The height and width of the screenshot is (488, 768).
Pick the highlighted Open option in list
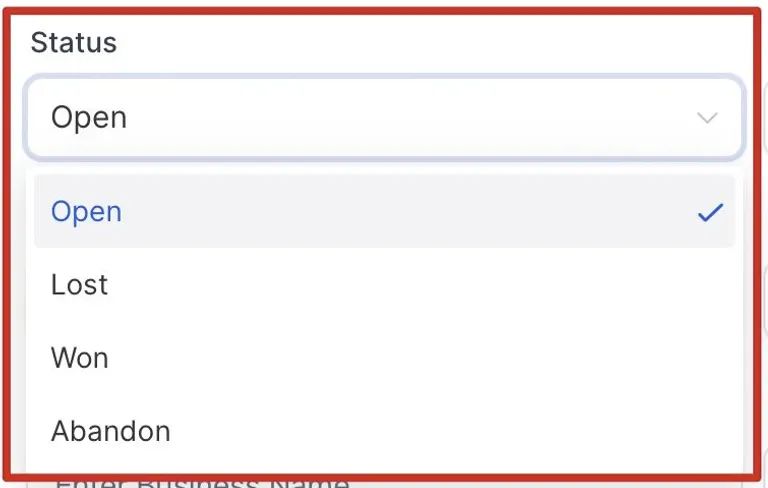coord(384,211)
